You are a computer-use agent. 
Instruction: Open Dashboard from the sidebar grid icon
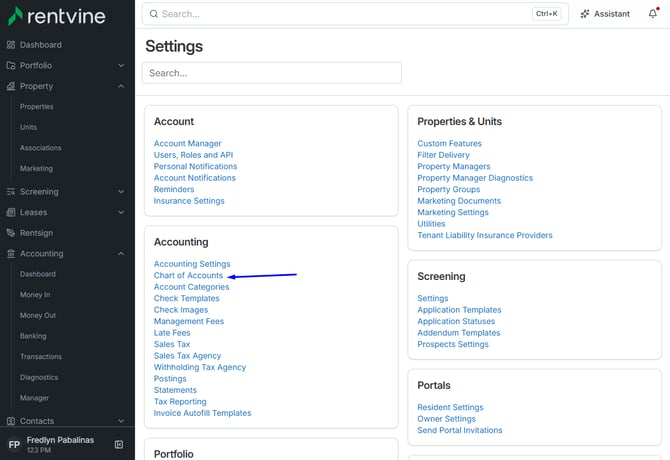tap(11, 45)
